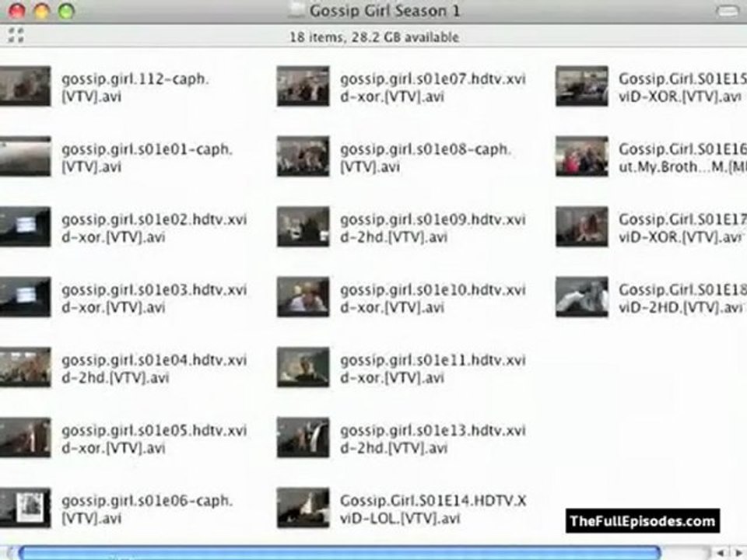The height and width of the screenshot is (560, 747).
Task: Click the S01E16 video thumbnail
Action: pyautogui.click(x=582, y=156)
